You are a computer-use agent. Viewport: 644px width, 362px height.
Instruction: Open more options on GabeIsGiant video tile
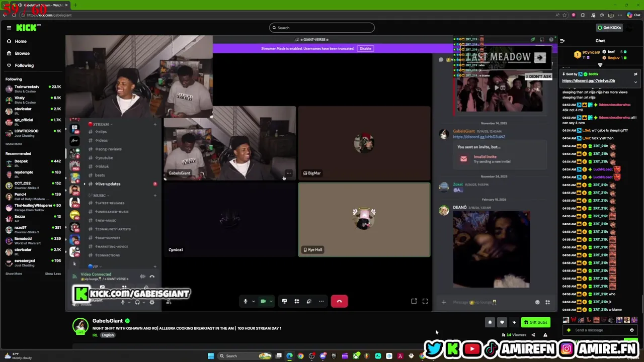pyautogui.click(x=288, y=173)
